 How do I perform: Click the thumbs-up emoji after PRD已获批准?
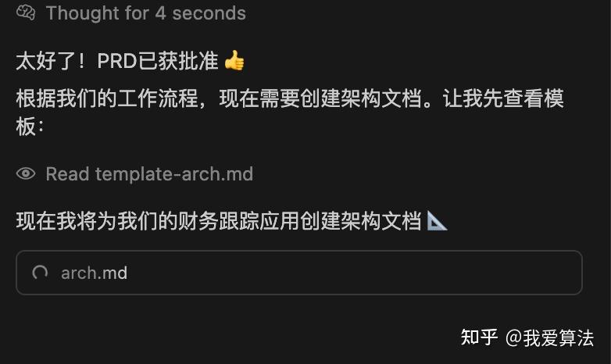coord(234,60)
